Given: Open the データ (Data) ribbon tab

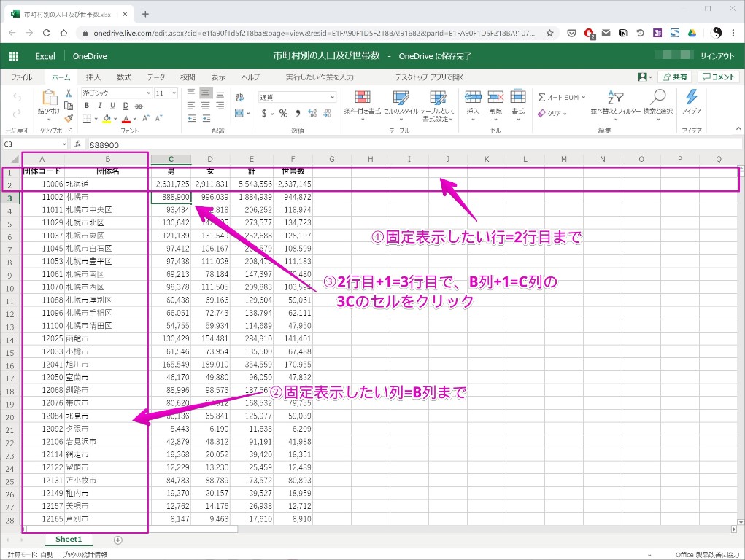Looking at the screenshot, I should 155,77.
